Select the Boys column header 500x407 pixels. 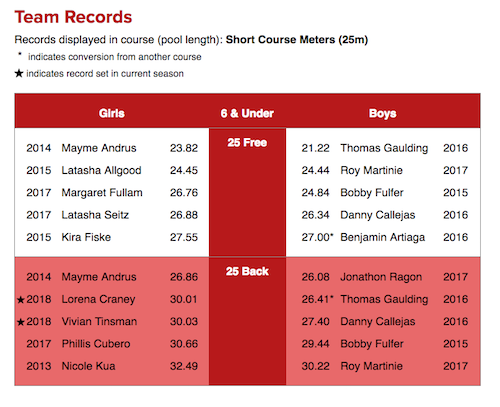(x=383, y=113)
